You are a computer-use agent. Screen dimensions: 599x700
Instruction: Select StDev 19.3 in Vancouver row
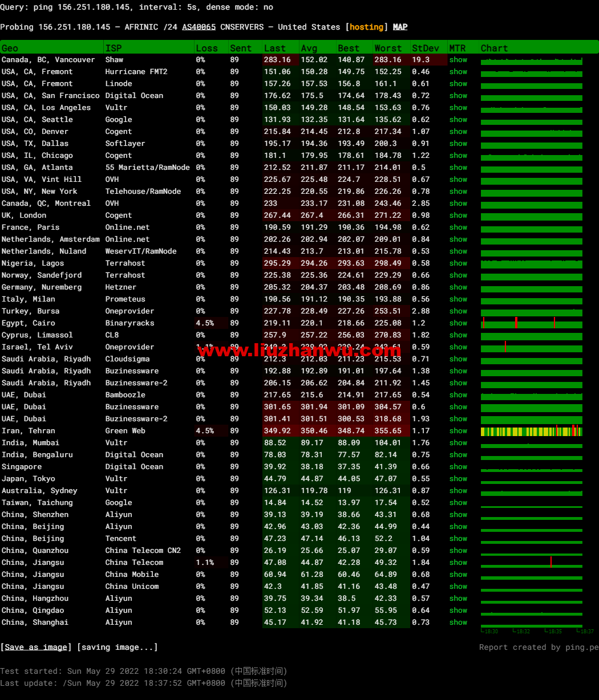coord(421,60)
